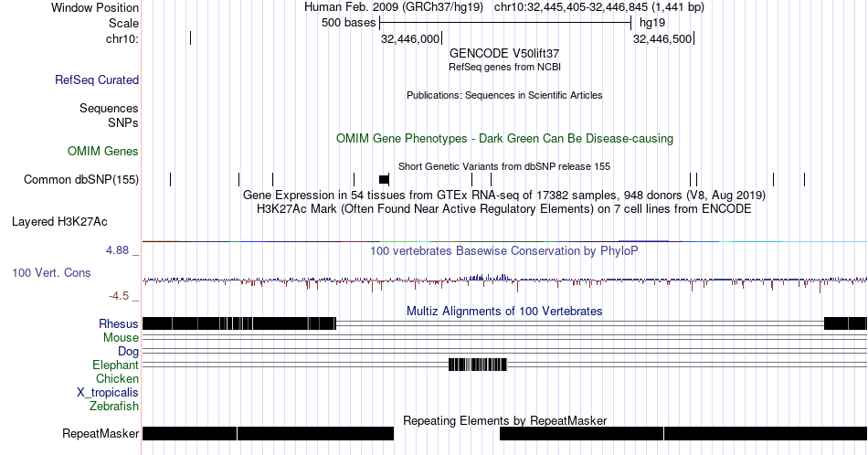
Task: Select the Dog alignment row label
Action: tap(129, 352)
